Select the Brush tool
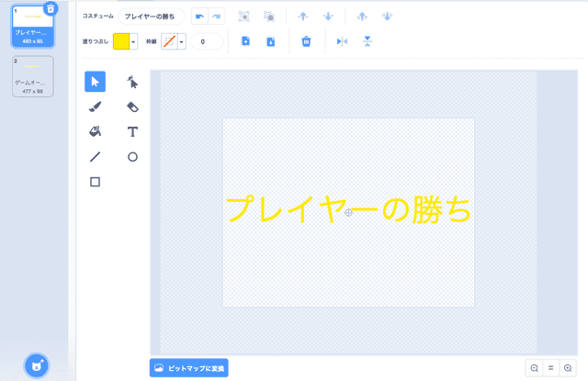 pyautogui.click(x=95, y=106)
